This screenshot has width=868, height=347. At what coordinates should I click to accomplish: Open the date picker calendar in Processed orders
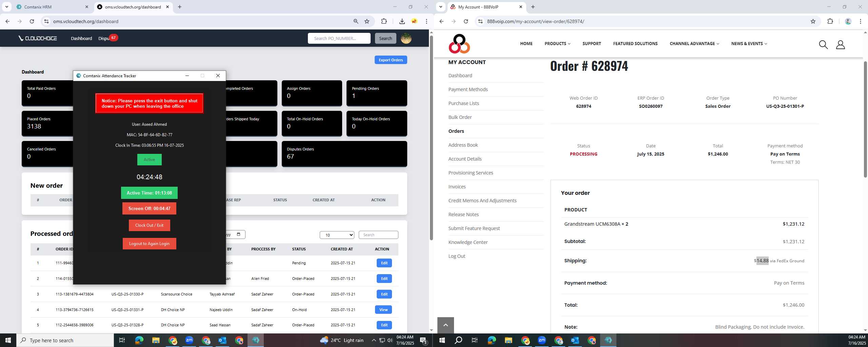[x=238, y=234]
